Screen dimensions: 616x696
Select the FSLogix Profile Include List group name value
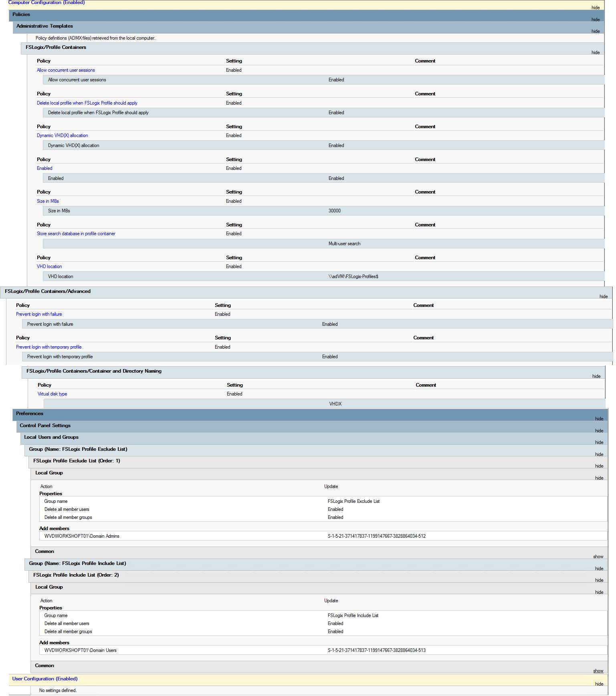point(353,615)
